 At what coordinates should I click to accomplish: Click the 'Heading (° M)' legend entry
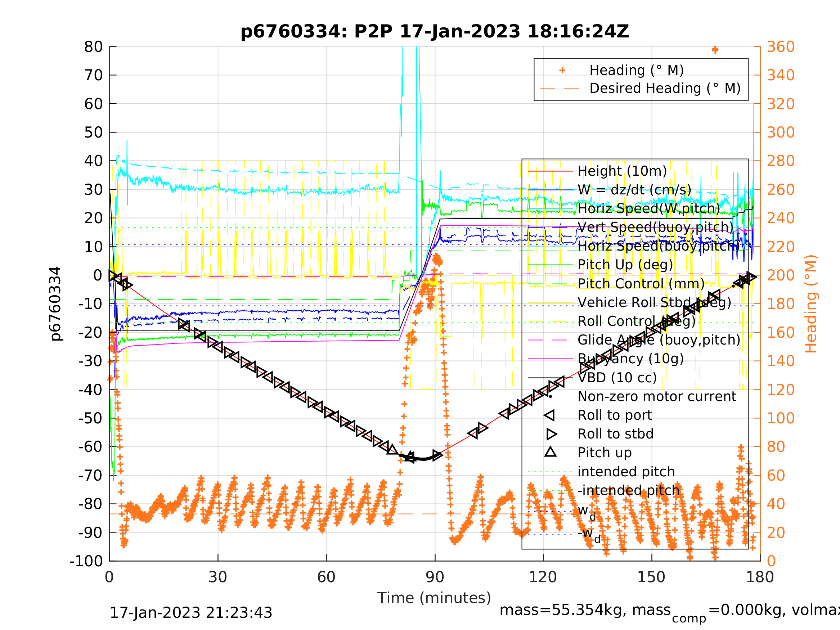pos(637,70)
